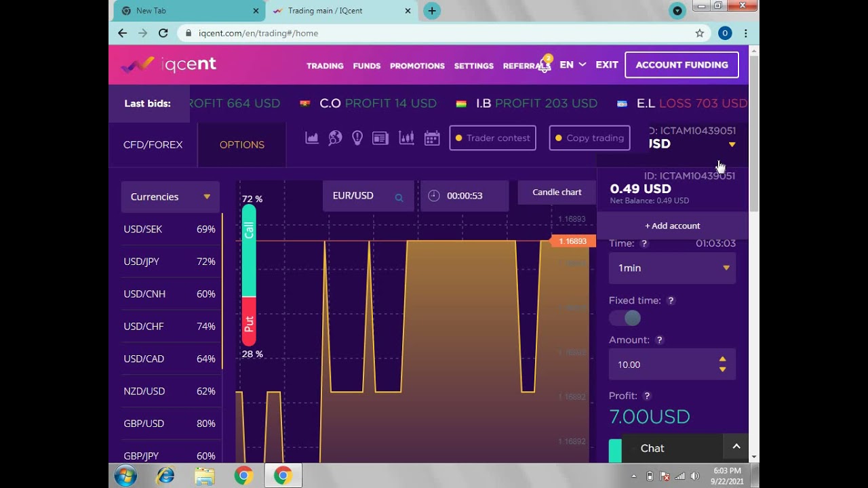Click the red Put bar segment
This screenshot has height=488, width=868.
pyautogui.click(x=249, y=321)
